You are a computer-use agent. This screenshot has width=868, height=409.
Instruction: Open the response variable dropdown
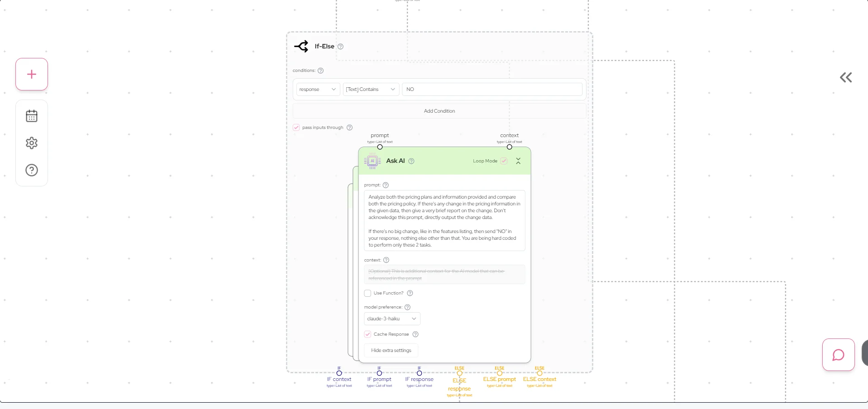coord(318,90)
